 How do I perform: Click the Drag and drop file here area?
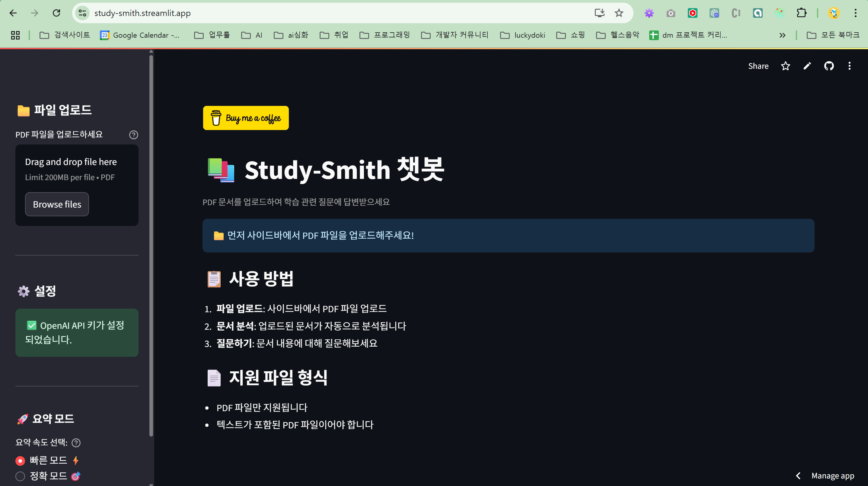click(77, 185)
